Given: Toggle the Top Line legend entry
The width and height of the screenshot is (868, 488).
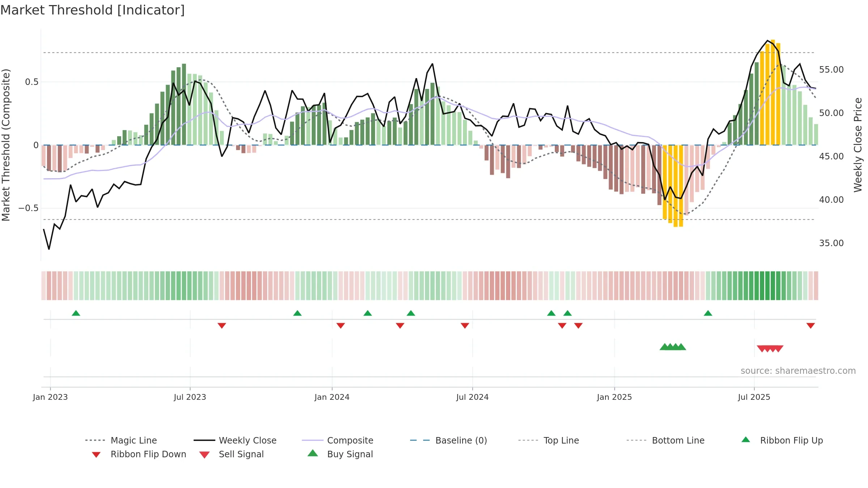Looking at the screenshot, I should point(548,440).
